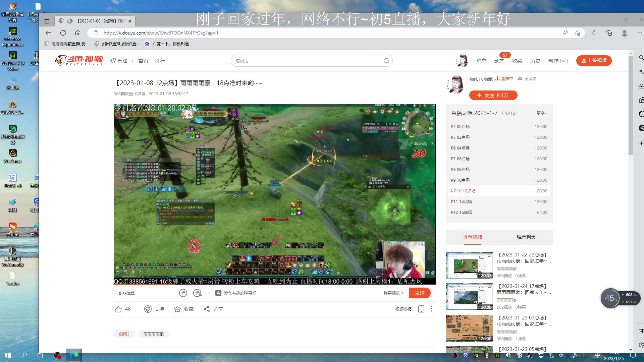This screenshot has height=362, width=644.
Task: Open danmaku settings (弹 with gear icon)
Action: pyautogui.click(x=198, y=293)
